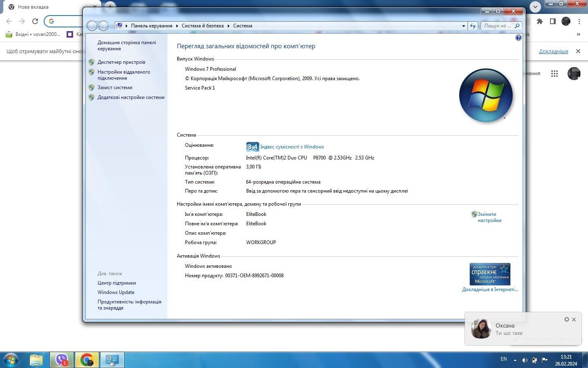Click the Back navigation button in Control Panel

point(92,26)
